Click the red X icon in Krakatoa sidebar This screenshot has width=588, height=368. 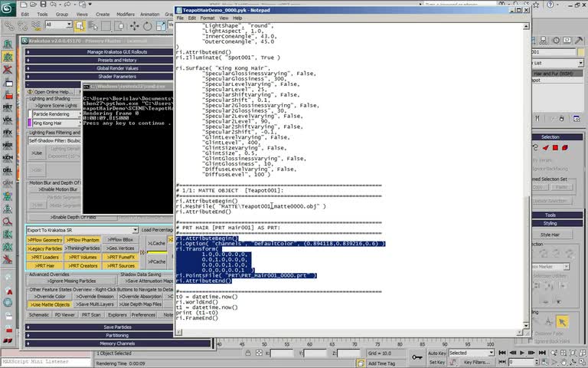pos(8,70)
